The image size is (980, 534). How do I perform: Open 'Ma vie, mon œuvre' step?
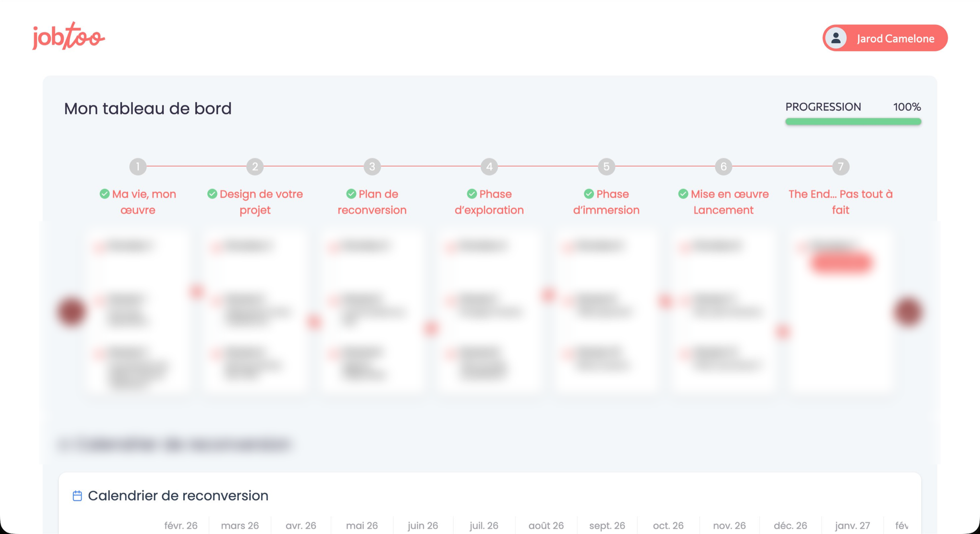pos(138,202)
